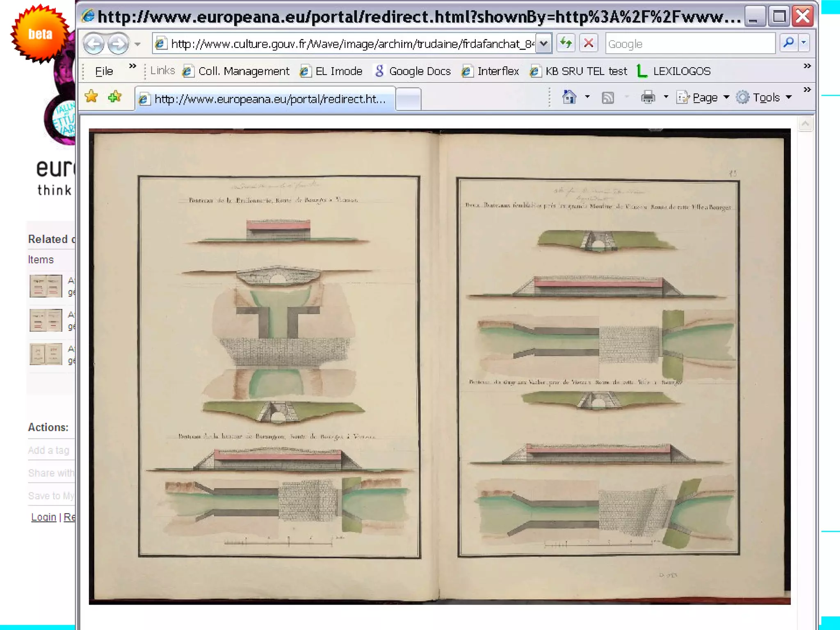Click the red Stop loading icon
This screenshot has width=840, height=630.
pos(589,43)
